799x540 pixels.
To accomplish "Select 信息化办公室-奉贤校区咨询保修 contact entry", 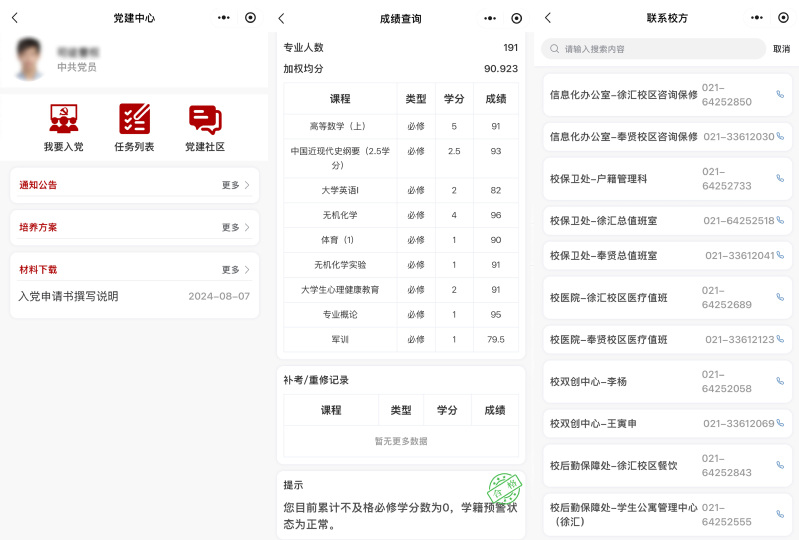I will click(623, 136).
